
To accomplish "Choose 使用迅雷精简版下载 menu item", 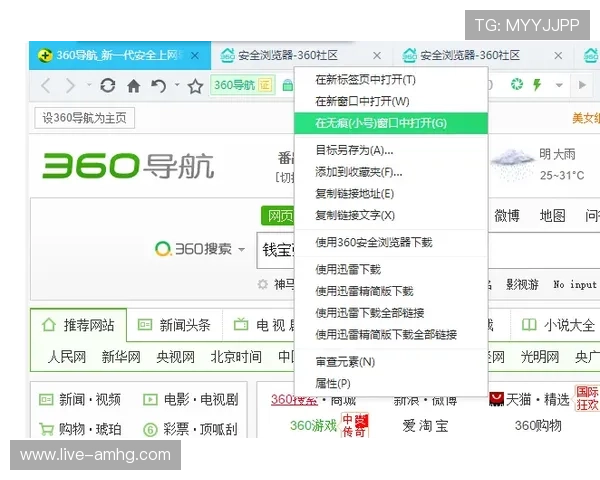I will click(391, 291).
